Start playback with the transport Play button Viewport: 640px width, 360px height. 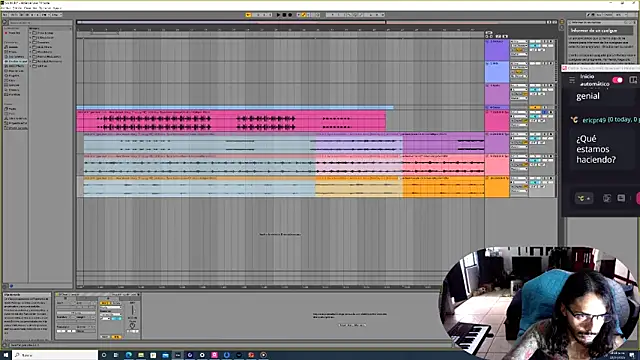[278, 15]
